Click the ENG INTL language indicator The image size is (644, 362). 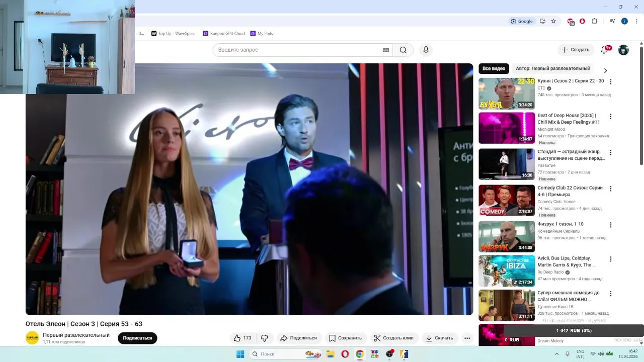tap(580, 354)
